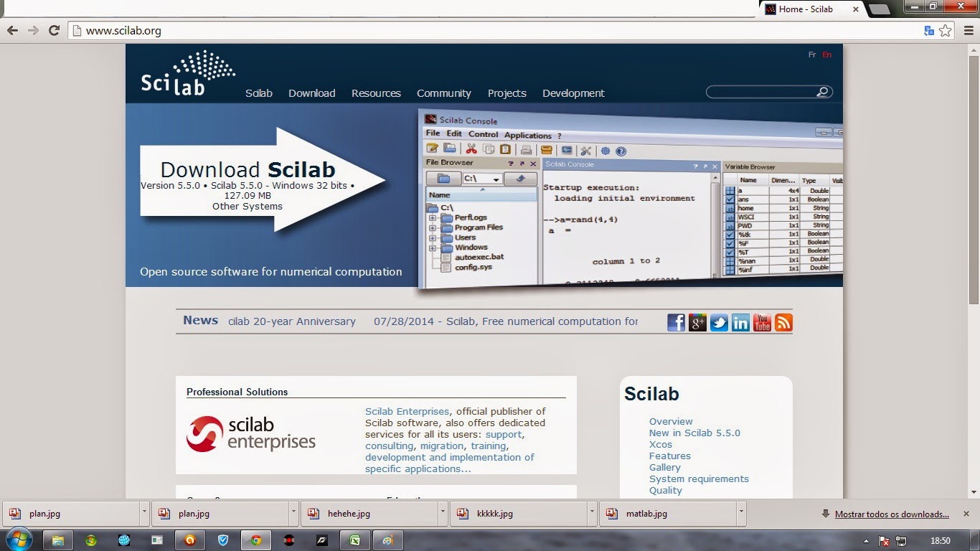The image size is (980, 551).
Task: Open the Resources navigation menu
Action: tap(376, 93)
